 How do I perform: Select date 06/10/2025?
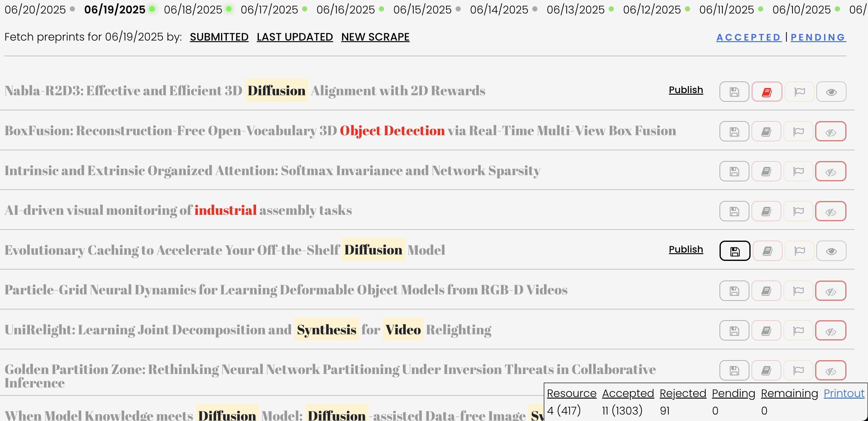tap(801, 10)
